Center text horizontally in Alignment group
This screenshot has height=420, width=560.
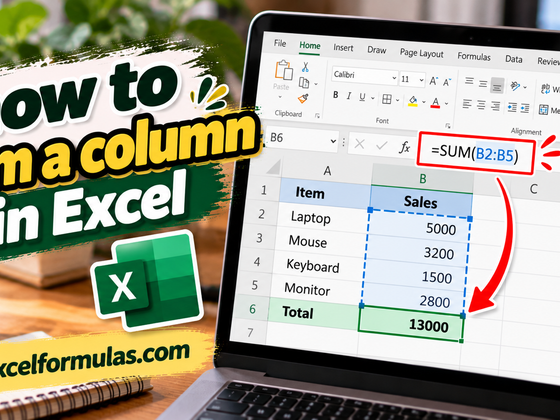[481, 105]
